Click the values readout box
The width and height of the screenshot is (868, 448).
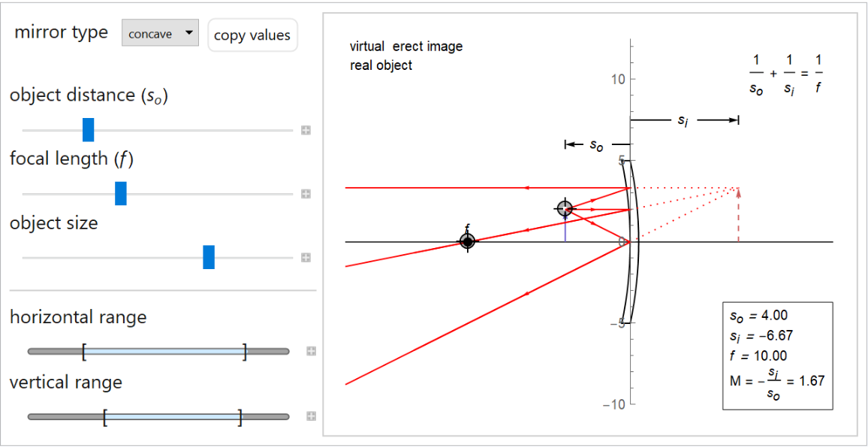[x=777, y=356]
